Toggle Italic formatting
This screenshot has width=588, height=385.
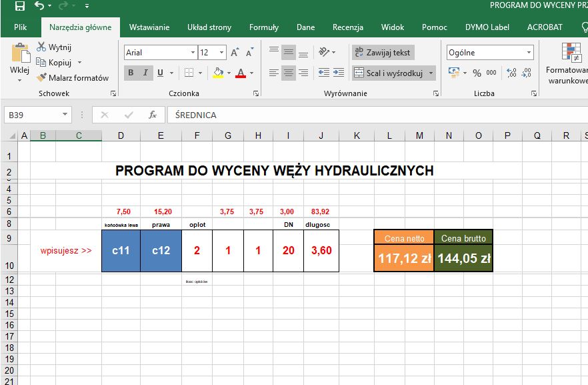145,73
